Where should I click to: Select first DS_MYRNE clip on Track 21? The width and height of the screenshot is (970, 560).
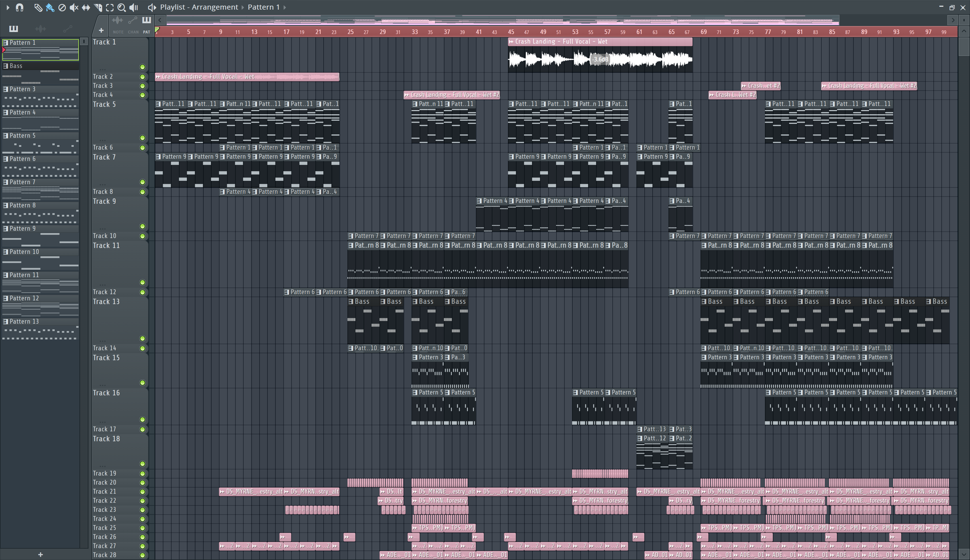[251, 491]
